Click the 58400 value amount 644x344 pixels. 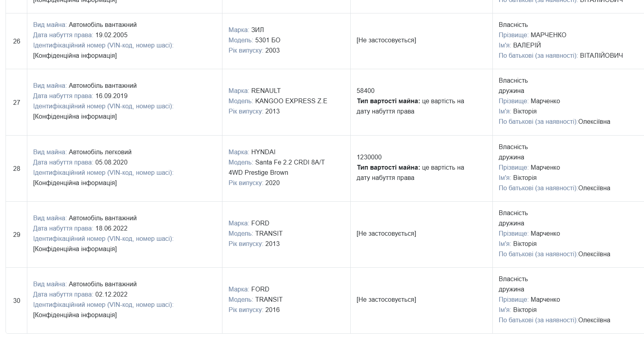tap(365, 91)
